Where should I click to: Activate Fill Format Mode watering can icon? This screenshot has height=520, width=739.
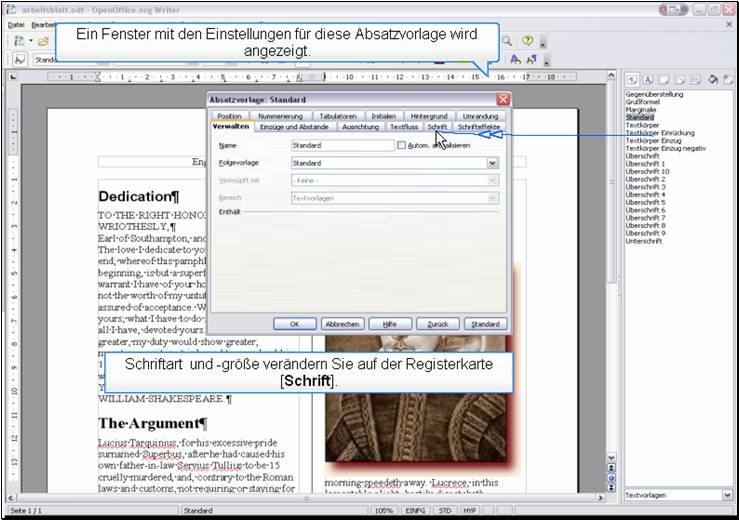[712, 80]
